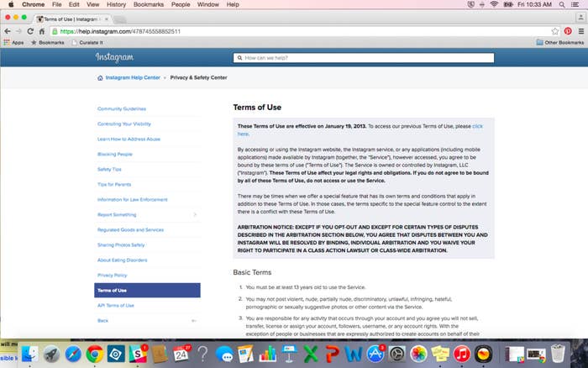The image size is (588, 368).
Task: Open the Apple menu
Action: [11, 4]
